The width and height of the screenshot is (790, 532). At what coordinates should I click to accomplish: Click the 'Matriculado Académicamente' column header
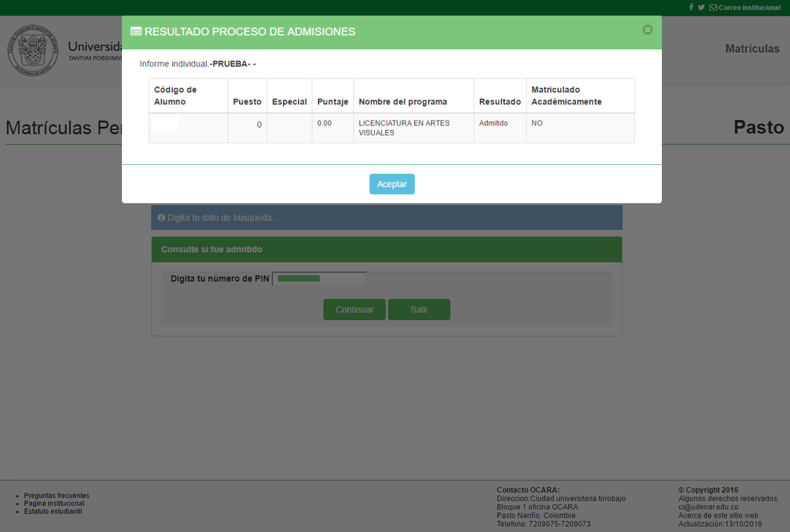580,96
